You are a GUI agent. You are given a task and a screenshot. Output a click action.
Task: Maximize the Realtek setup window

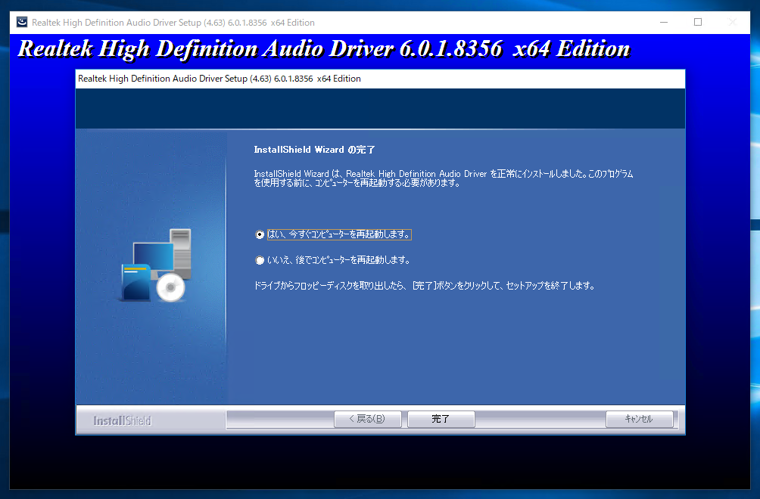click(x=698, y=22)
